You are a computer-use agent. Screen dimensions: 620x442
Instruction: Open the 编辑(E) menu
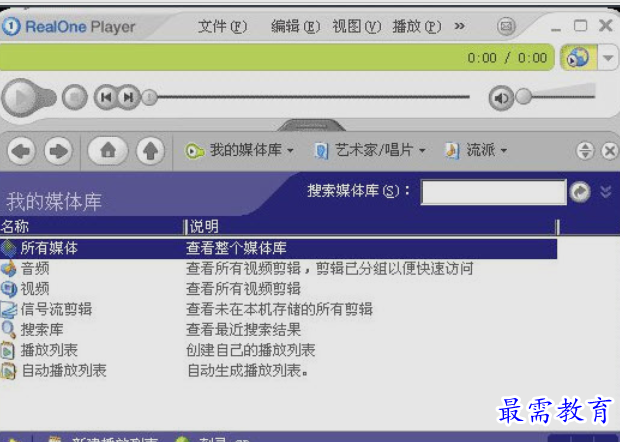(x=295, y=26)
